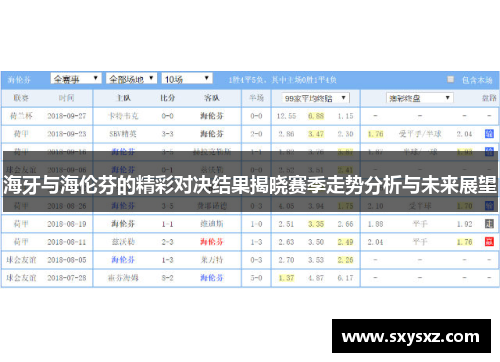Toggle the 包含本场 checkbox
This screenshot has width=500, height=362.
pos(450,79)
